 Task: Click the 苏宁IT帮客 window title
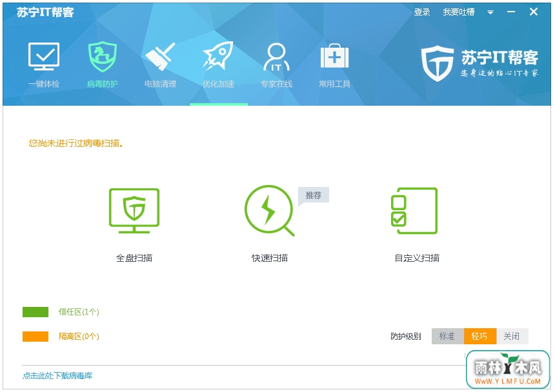(45, 12)
